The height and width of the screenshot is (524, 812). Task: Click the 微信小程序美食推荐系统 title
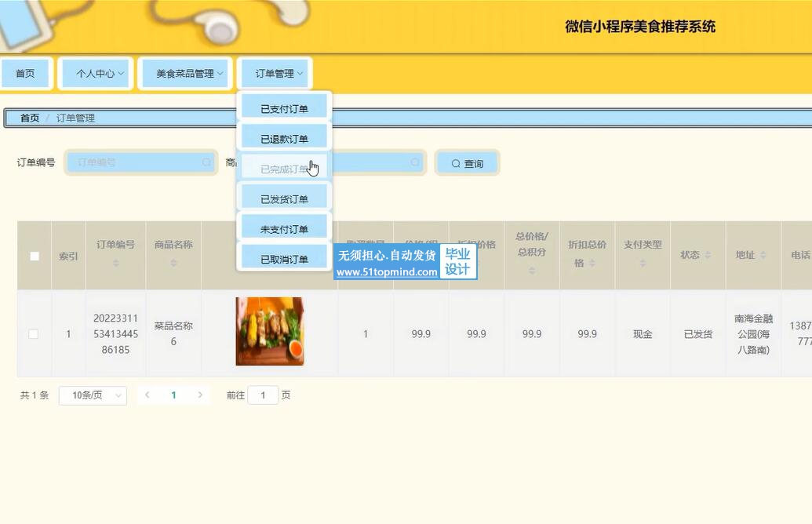point(640,27)
